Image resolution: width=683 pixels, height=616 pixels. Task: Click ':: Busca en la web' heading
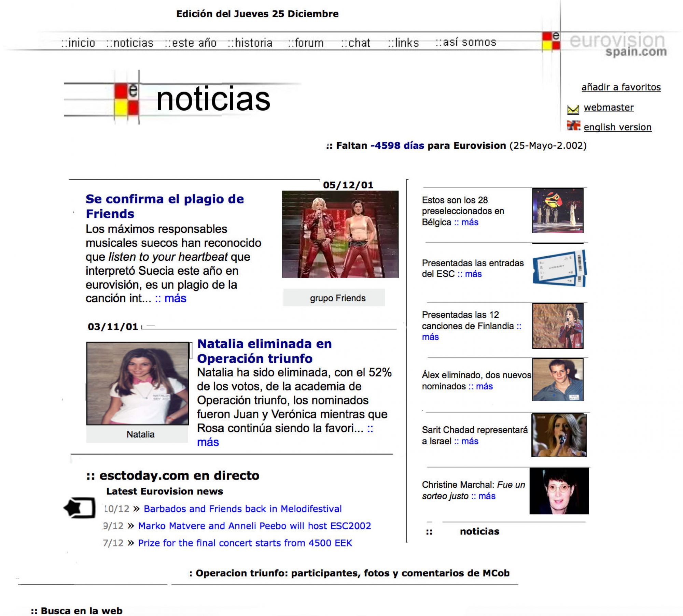[x=76, y=611]
